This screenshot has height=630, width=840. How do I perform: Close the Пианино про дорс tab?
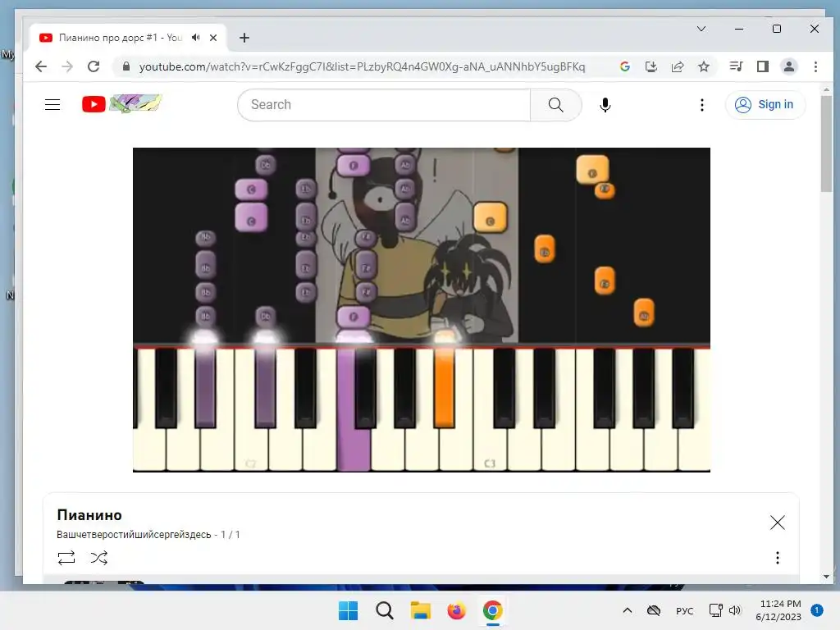tap(213, 38)
